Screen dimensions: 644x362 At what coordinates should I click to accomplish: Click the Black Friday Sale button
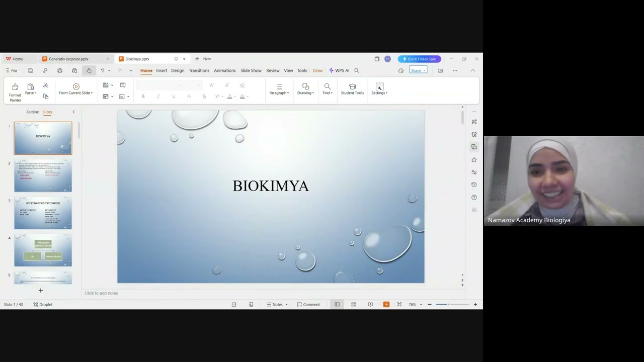(419, 59)
